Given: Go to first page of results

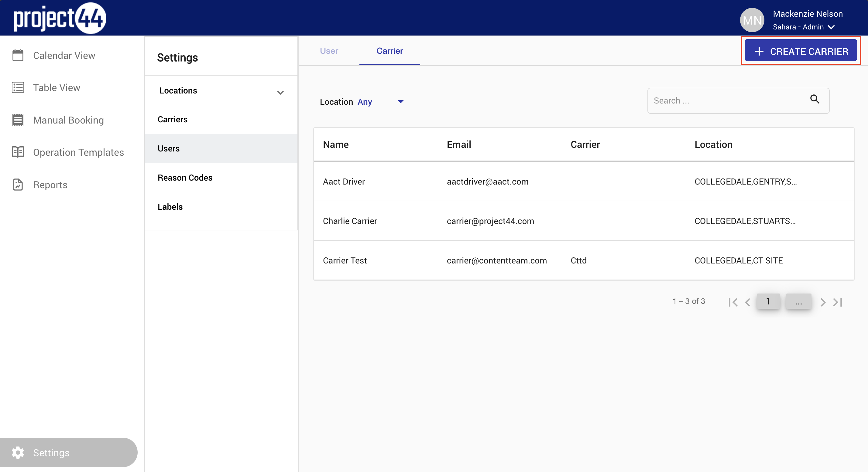Looking at the screenshot, I should click(x=732, y=302).
